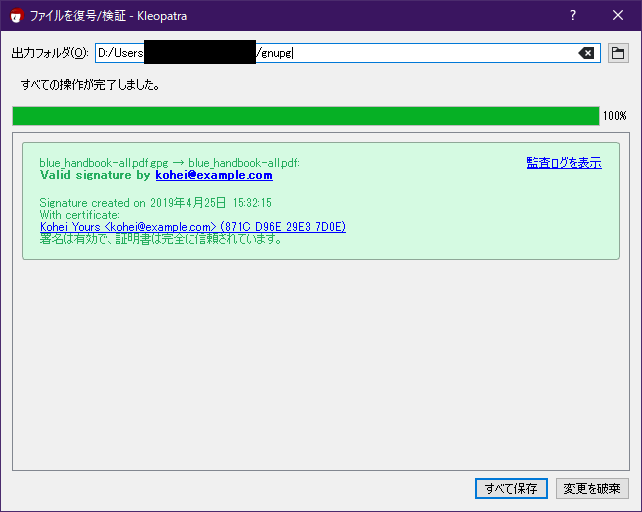Click the 変更を破棄 button
The image size is (642, 512).
click(x=592, y=489)
